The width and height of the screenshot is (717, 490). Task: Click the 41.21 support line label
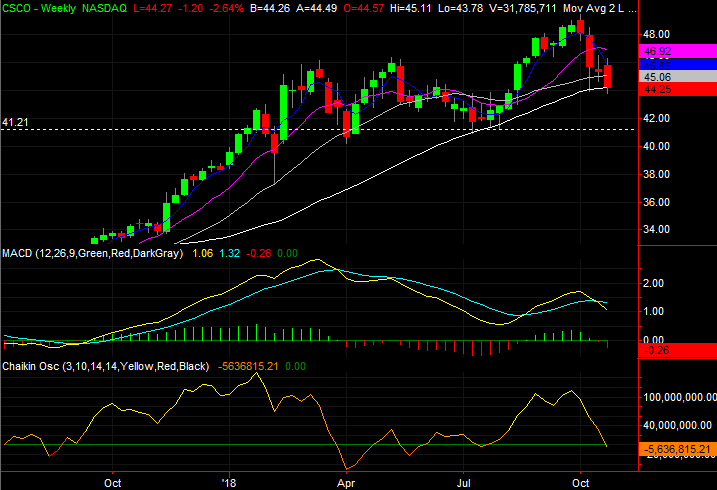tap(15, 122)
